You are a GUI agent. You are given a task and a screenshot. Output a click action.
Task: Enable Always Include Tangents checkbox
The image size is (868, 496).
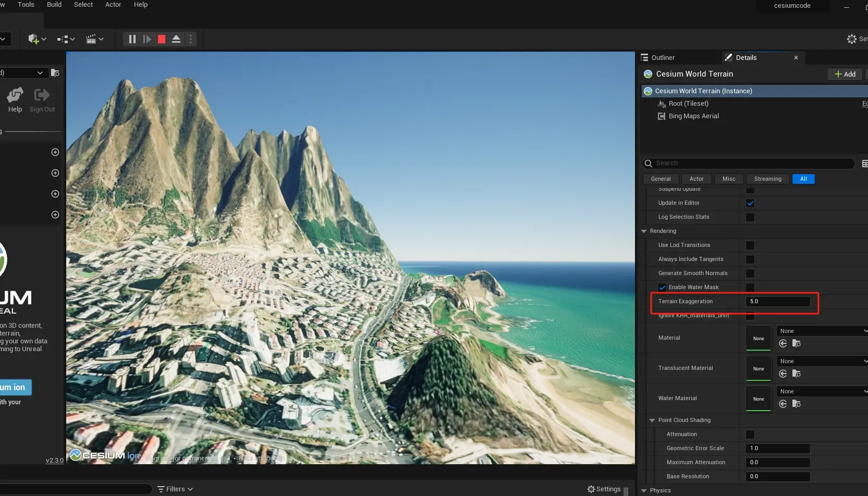click(x=750, y=259)
